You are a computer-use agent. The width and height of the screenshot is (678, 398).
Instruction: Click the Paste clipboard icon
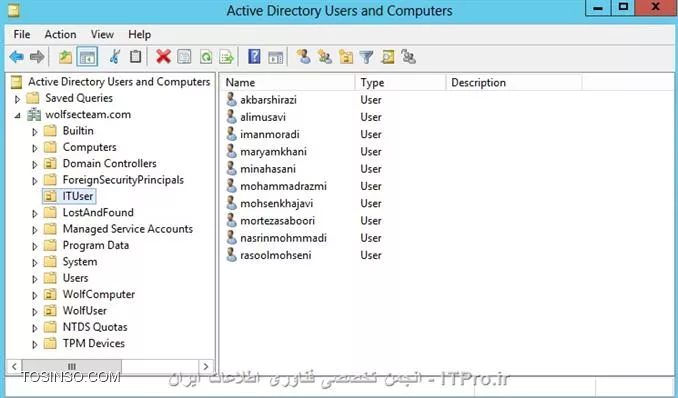click(136, 57)
